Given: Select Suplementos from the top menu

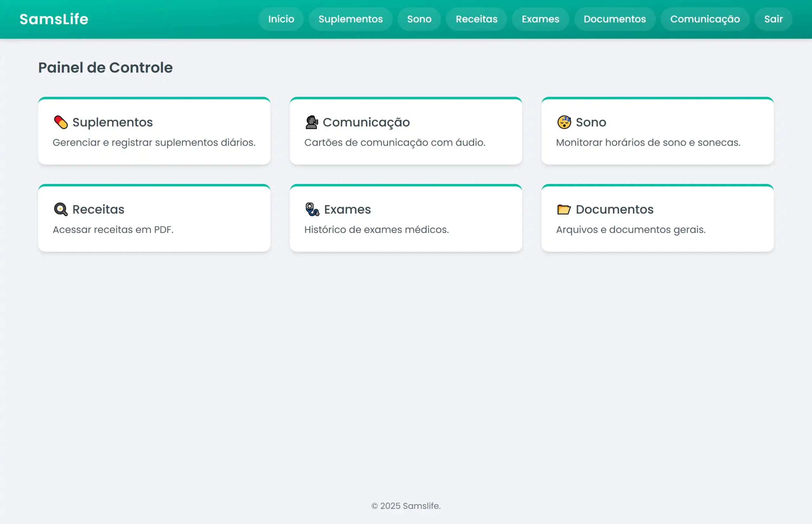Looking at the screenshot, I should (x=350, y=19).
